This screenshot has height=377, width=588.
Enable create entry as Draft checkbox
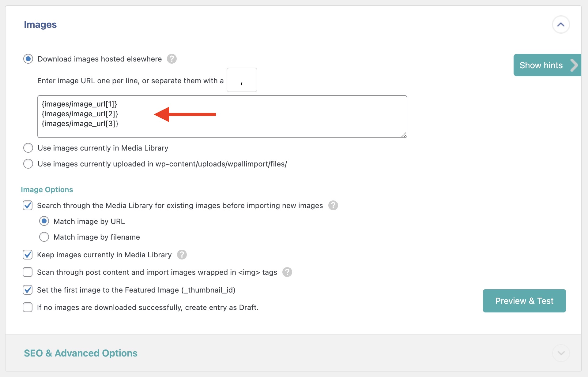click(x=28, y=307)
